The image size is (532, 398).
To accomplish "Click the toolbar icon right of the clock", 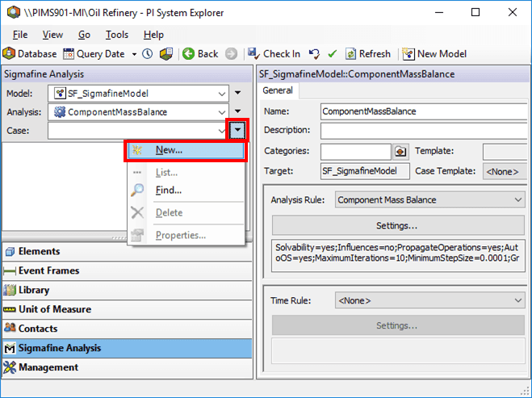I will [x=166, y=53].
